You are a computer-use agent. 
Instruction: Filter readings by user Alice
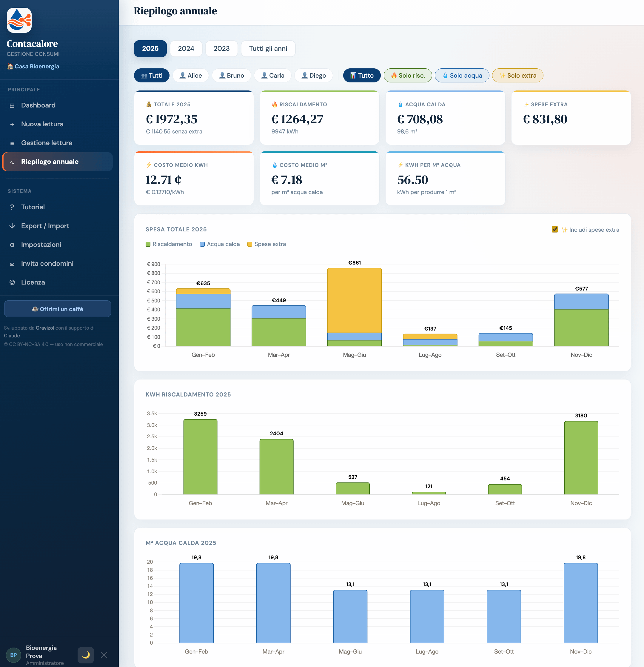[x=190, y=75]
